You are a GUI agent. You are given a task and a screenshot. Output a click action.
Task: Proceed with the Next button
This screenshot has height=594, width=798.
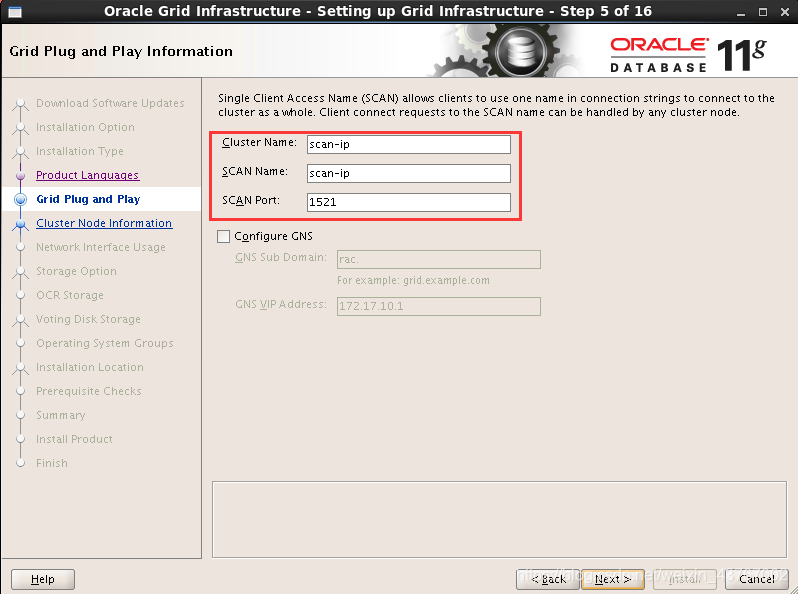click(x=613, y=579)
